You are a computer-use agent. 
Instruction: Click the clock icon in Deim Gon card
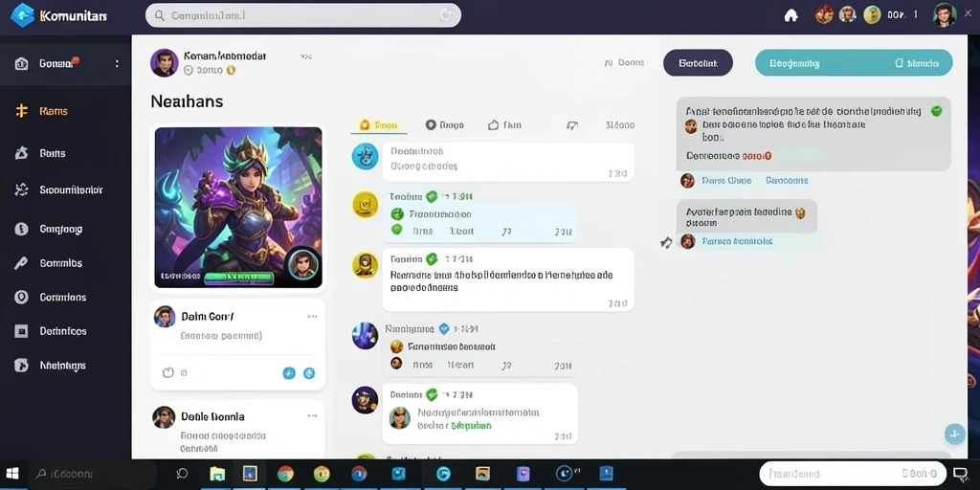point(167,373)
